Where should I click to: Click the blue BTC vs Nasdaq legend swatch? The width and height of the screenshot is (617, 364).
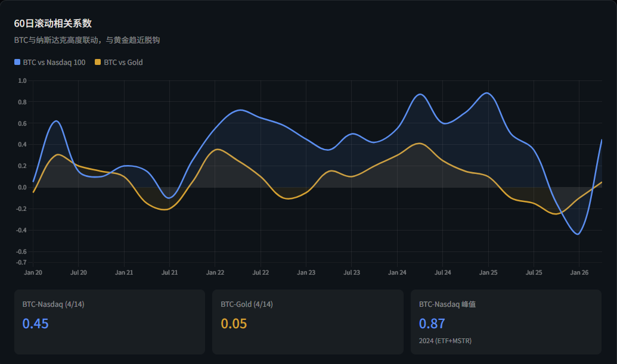point(17,62)
